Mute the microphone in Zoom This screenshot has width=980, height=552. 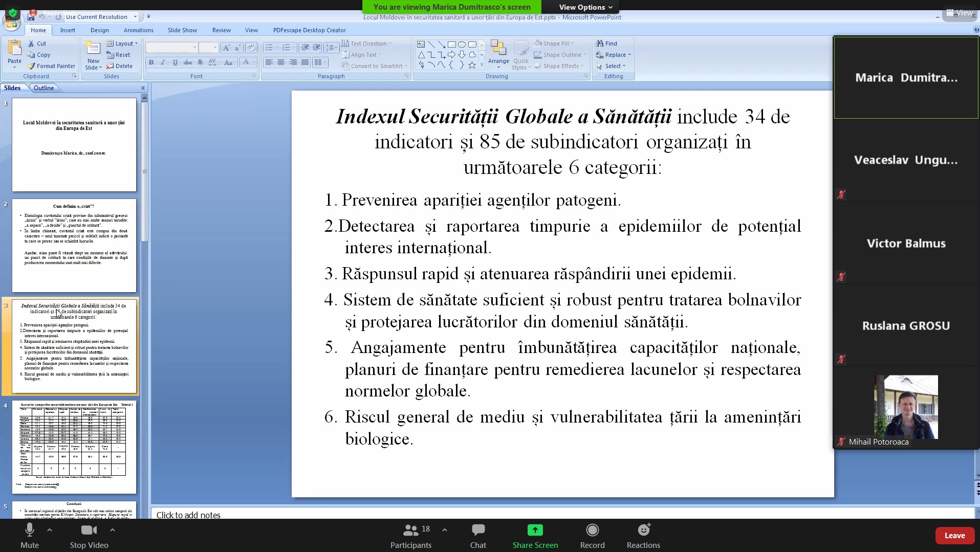coord(30,536)
